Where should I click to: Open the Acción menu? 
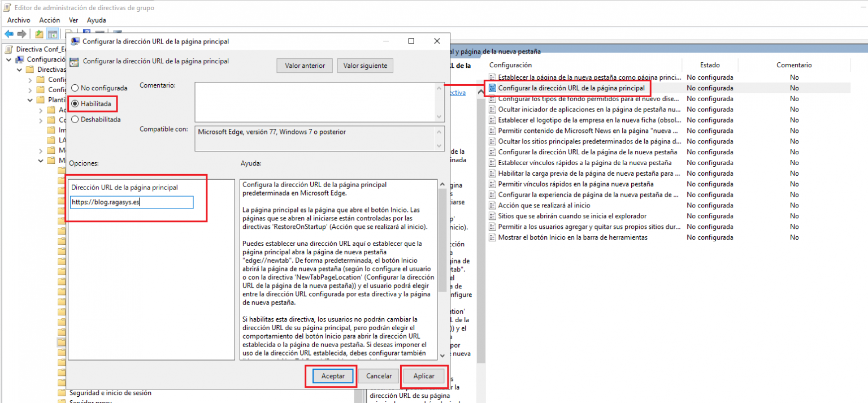point(49,20)
